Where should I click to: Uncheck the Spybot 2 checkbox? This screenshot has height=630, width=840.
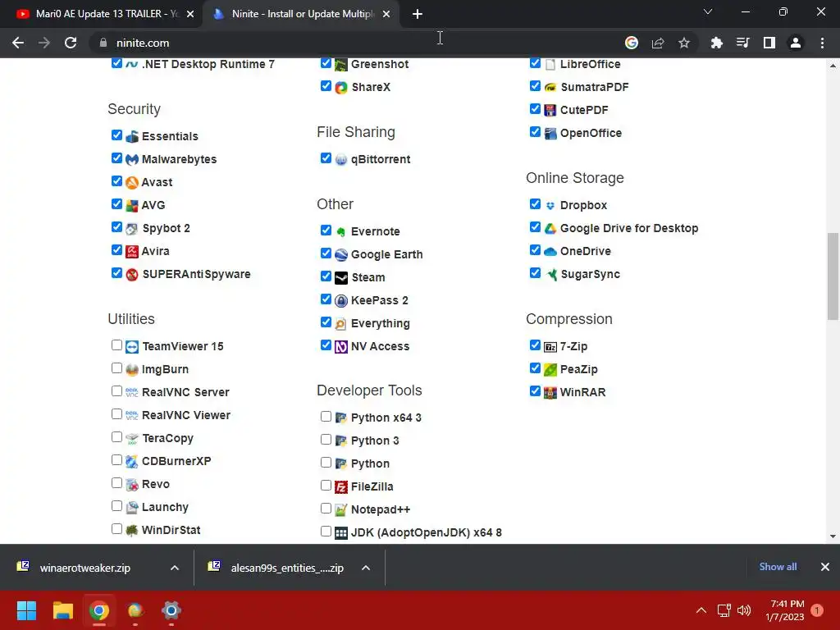[116, 227]
